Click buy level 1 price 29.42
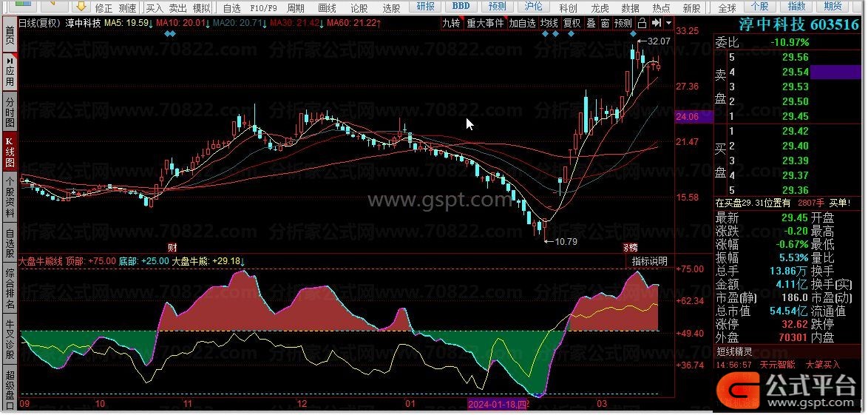 click(x=795, y=132)
